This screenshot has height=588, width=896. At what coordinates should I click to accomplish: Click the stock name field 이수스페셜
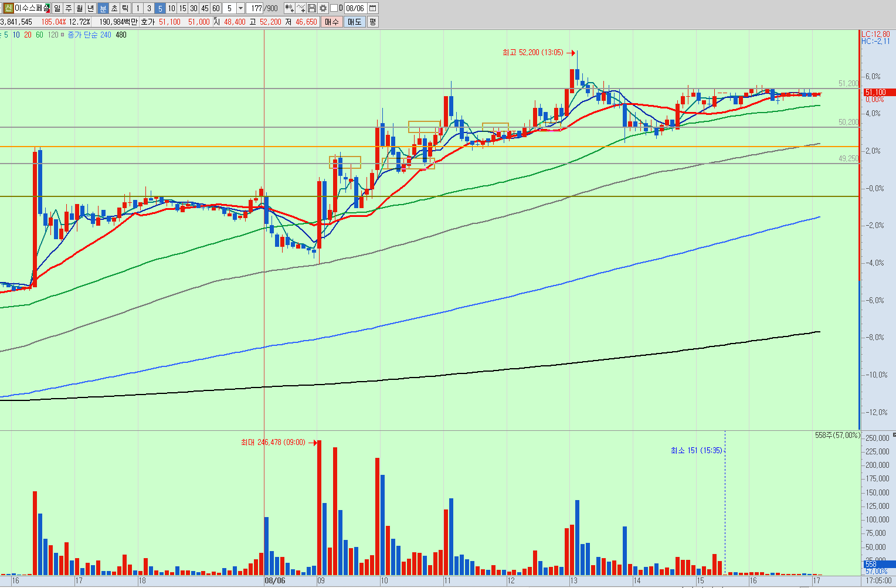(32, 8)
